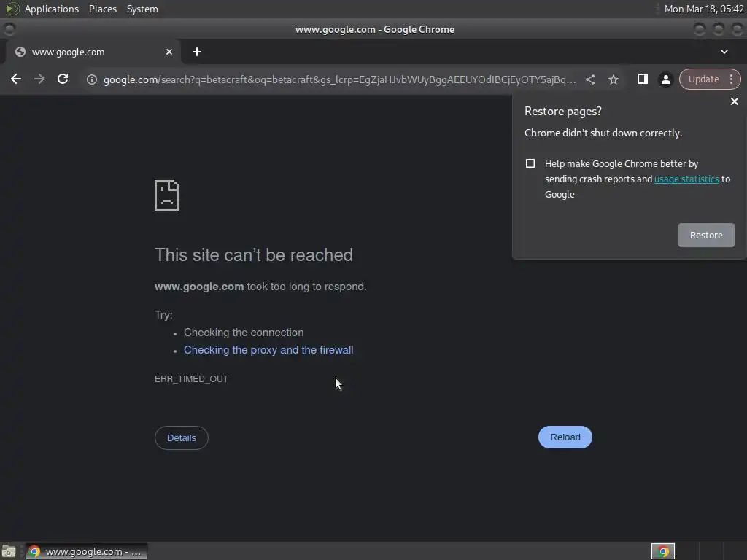Click the clock showing Mon Mar 18
The image size is (747, 560).
coord(704,9)
